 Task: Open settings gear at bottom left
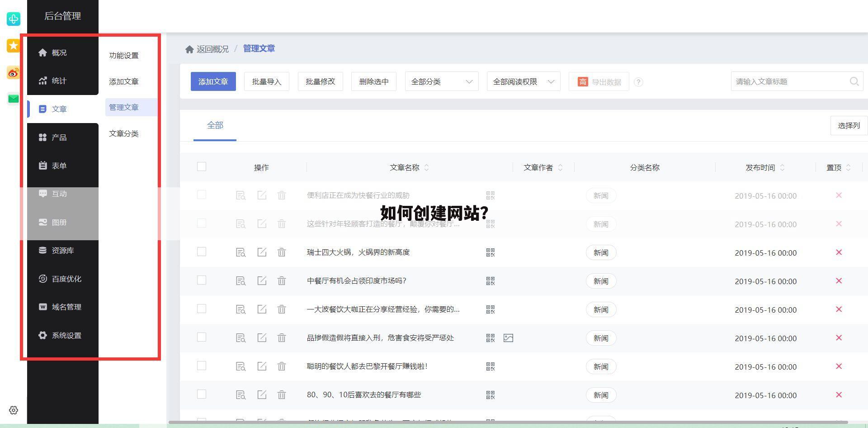14,410
